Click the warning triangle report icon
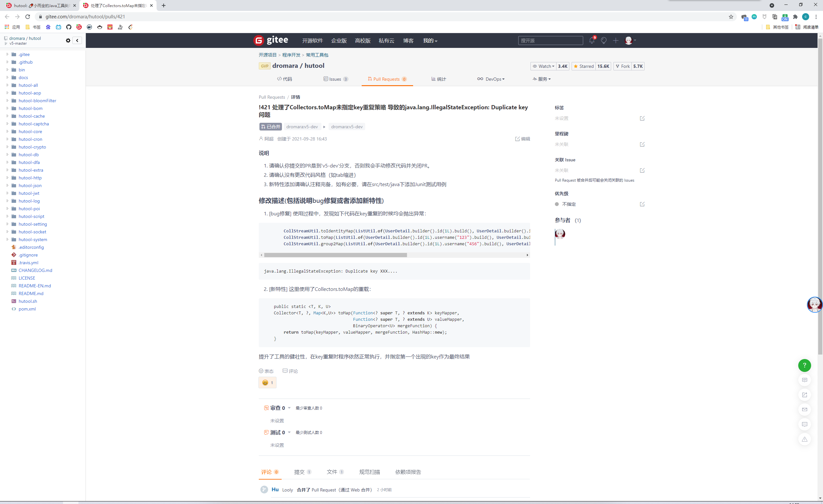 [804, 439]
